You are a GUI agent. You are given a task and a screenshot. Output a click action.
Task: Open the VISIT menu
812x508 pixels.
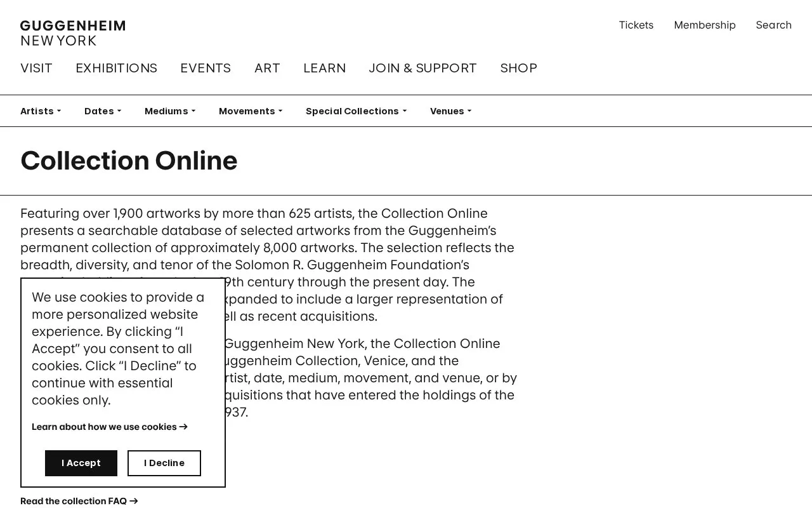36,68
